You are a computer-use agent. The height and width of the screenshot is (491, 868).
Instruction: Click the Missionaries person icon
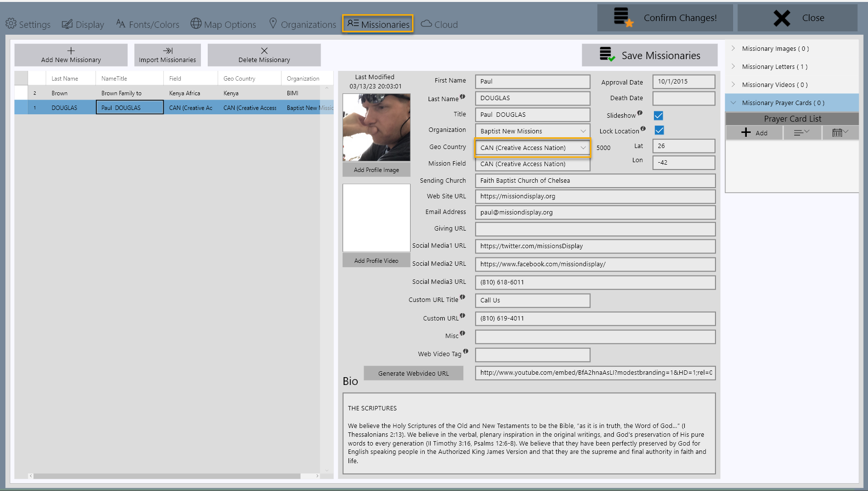coord(353,22)
